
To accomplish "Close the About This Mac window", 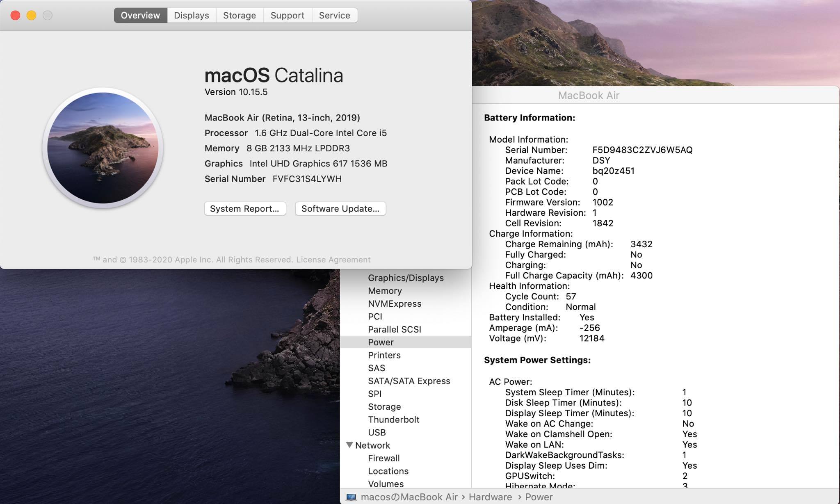I will tap(15, 15).
